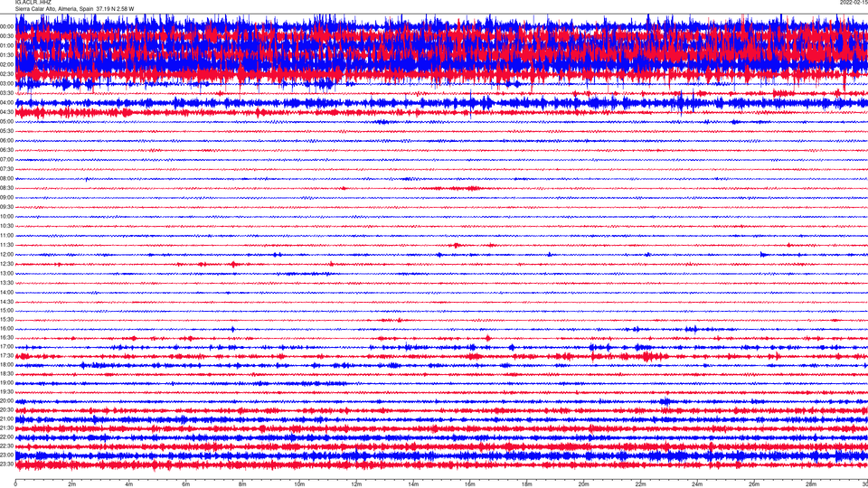Viewport: 868px width, 488px height.
Task: Click the "07:00" time label
Action: point(6,159)
